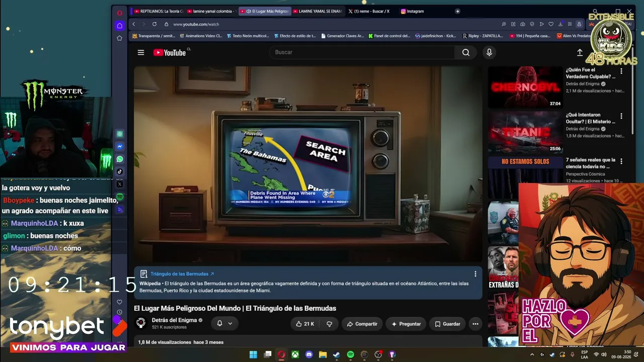The image size is (644, 362).
Task: Open the Chernobyl video thumbnail
Action: pos(525,87)
